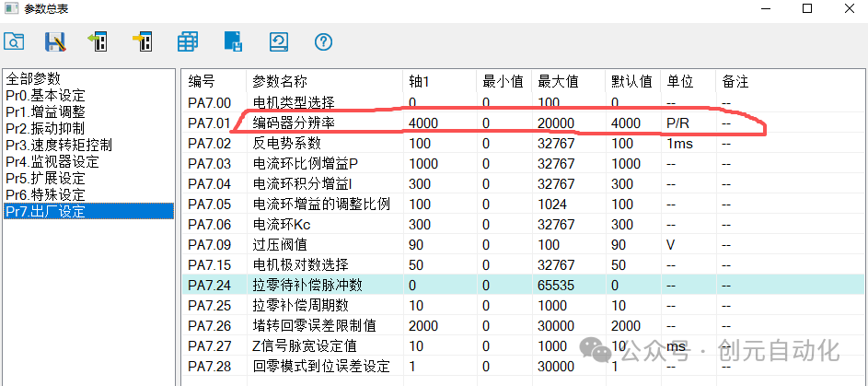The height and width of the screenshot is (386, 868).
Task: Open Pr1.增益调整 category
Action: pos(45,111)
